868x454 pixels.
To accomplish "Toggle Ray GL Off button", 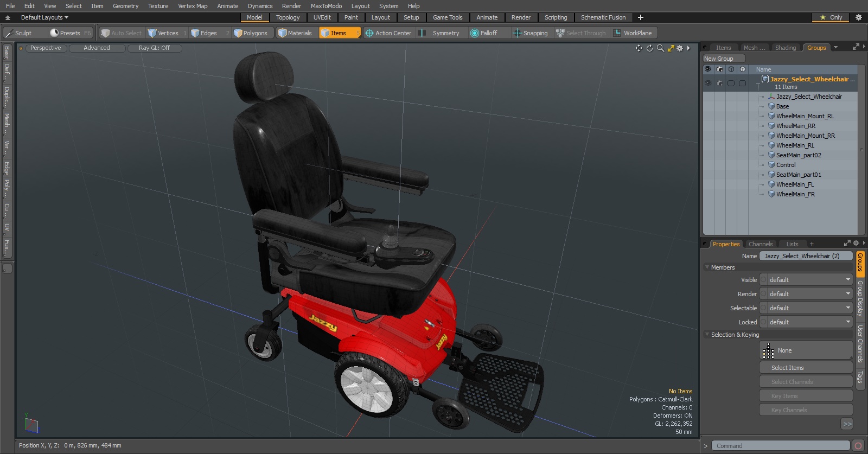I will pyautogui.click(x=154, y=48).
